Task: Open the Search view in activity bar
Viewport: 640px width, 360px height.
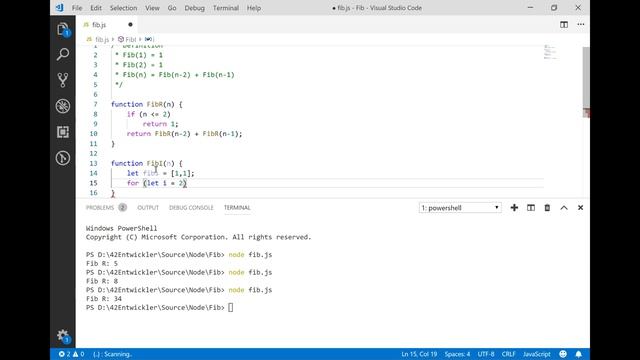Action: [62, 54]
